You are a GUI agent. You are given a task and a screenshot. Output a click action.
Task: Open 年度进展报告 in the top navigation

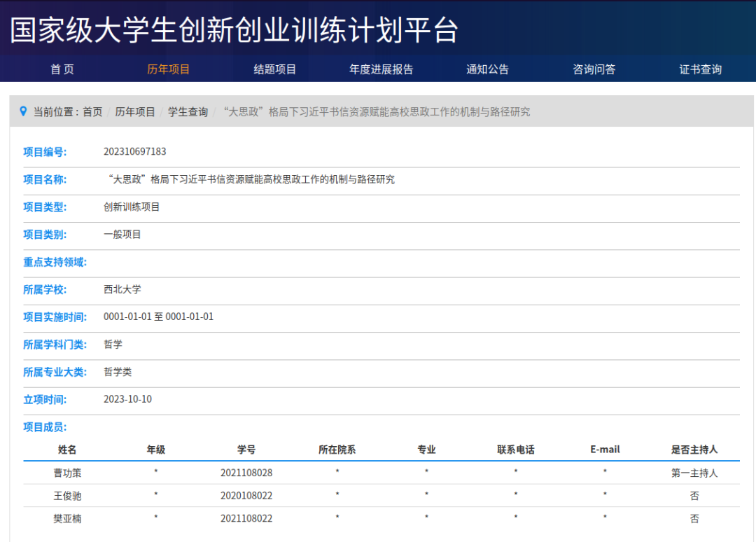pyautogui.click(x=381, y=69)
